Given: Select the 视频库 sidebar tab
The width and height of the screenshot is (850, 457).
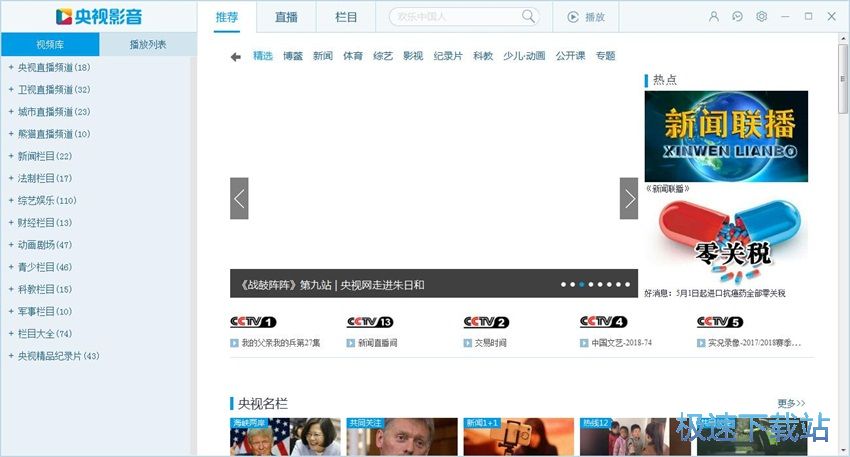Looking at the screenshot, I should coord(50,44).
